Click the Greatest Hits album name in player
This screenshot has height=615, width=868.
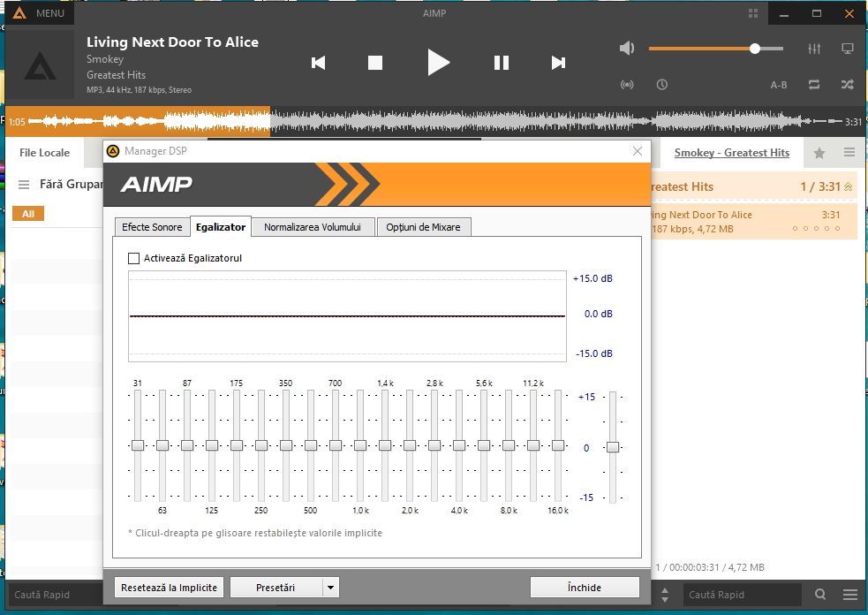(117, 75)
